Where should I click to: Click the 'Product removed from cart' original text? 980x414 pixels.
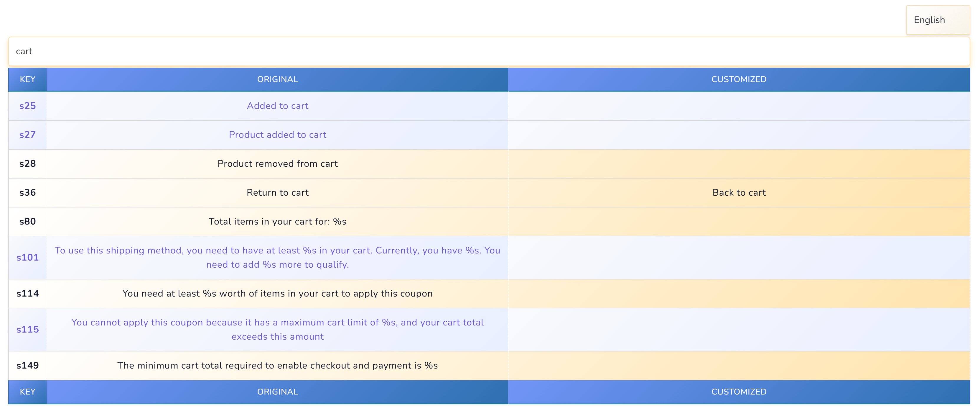coord(277,164)
